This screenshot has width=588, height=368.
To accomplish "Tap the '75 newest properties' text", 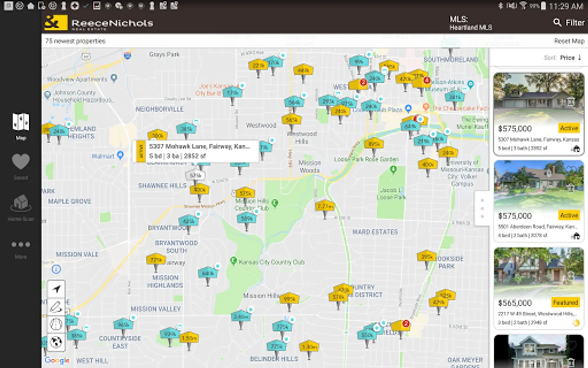I will click(75, 41).
